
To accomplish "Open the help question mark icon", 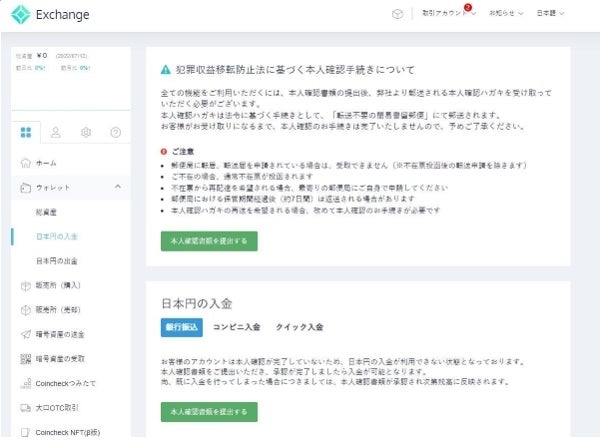I will 115,132.
